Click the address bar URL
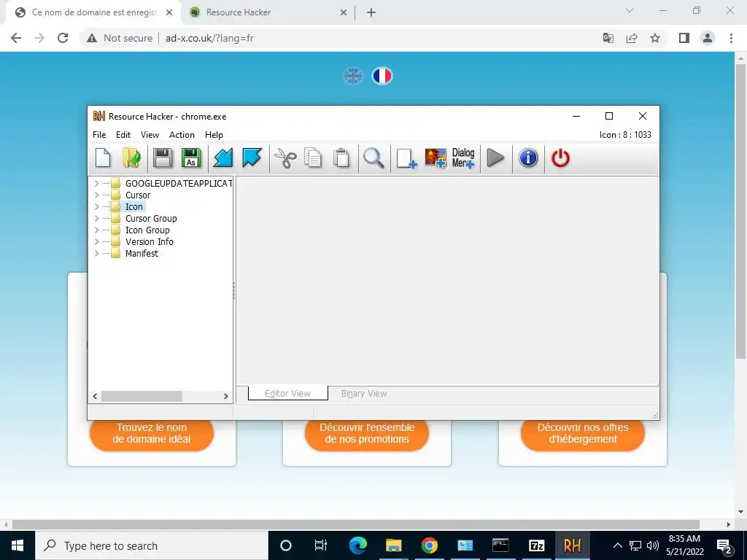Screen dimensions: 747x560 pyautogui.click(x=209, y=38)
